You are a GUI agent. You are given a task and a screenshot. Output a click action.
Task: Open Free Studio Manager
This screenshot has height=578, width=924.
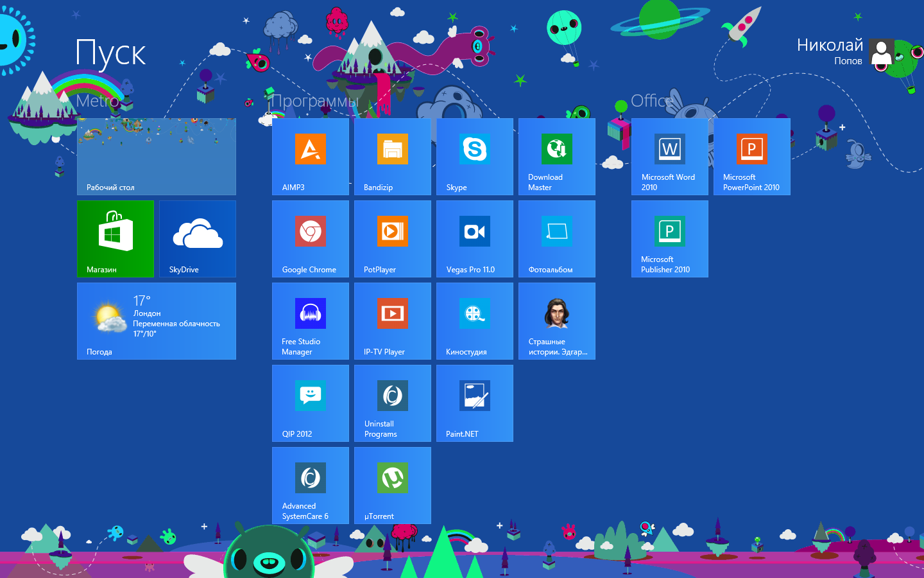coord(311,321)
